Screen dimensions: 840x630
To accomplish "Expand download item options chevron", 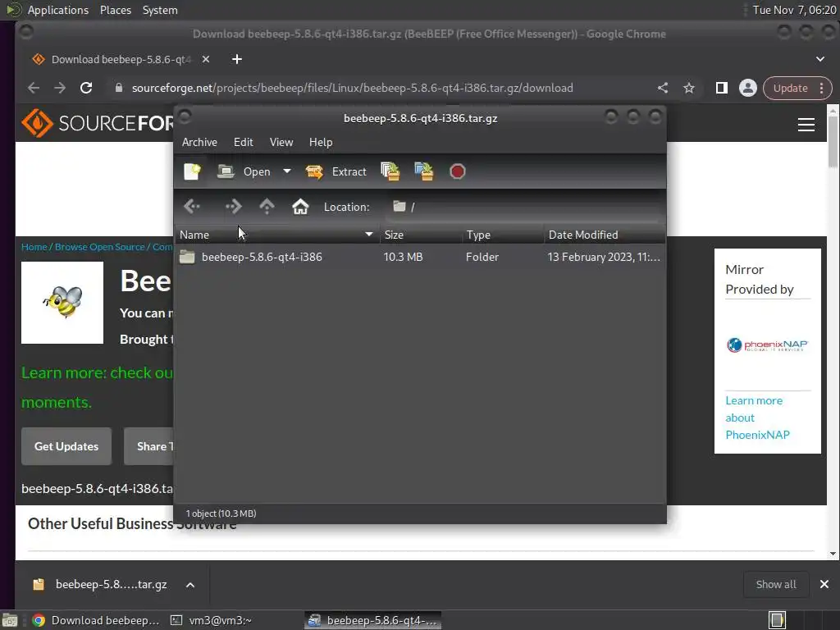I will [x=190, y=584].
